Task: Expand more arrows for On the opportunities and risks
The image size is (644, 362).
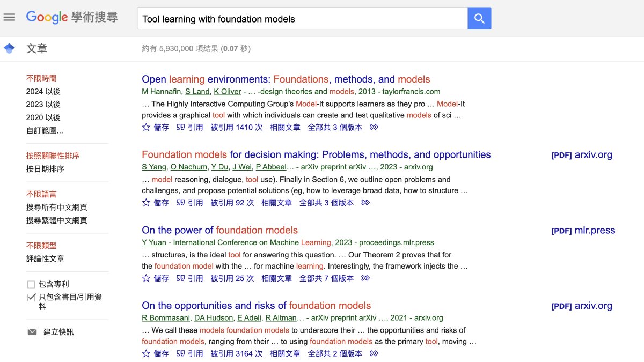Action: pyautogui.click(x=374, y=353)
